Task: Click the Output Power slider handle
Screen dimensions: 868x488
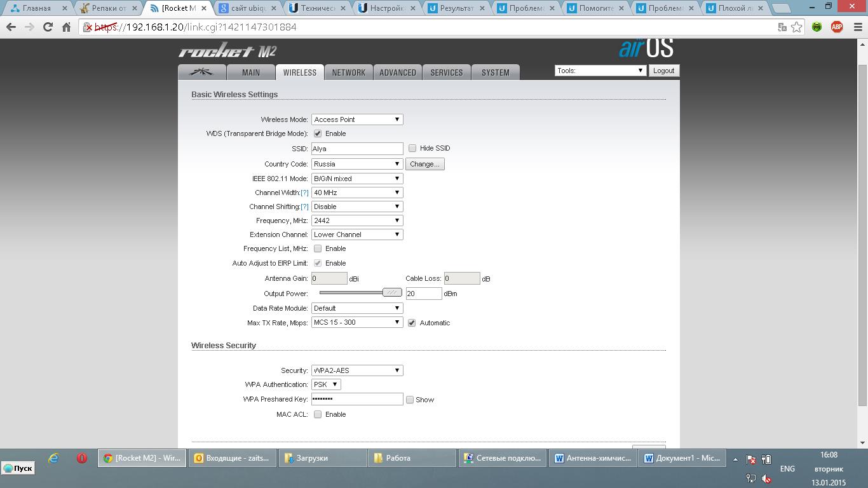Action: pos(392,292)
